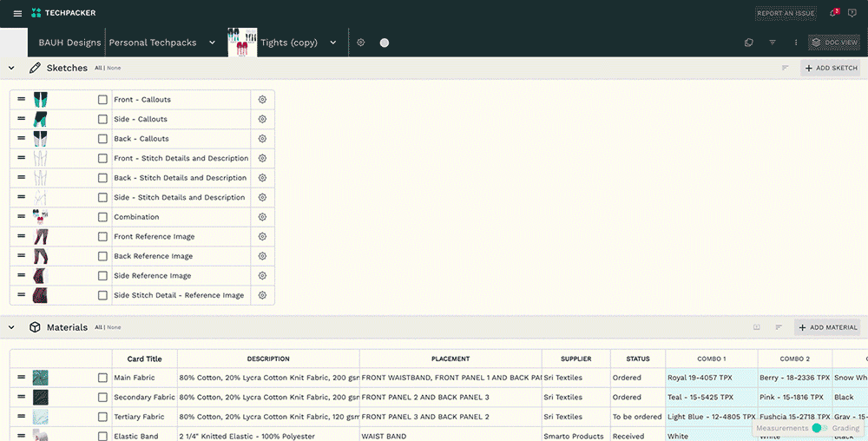The image size is (868, 441).
Task: Select Tights (copy) breadcrumb title
Action: tap(289, 43)
